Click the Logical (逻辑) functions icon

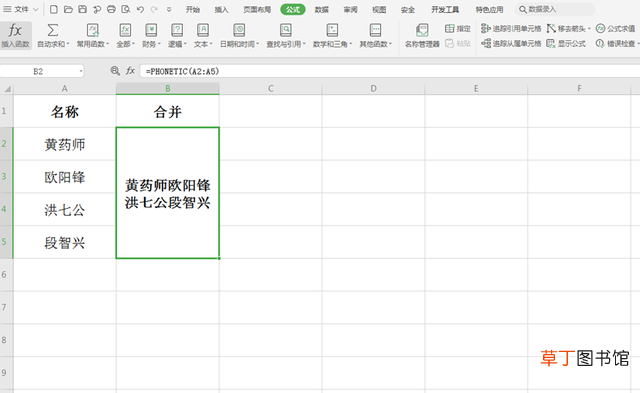[x=177, y=30]
